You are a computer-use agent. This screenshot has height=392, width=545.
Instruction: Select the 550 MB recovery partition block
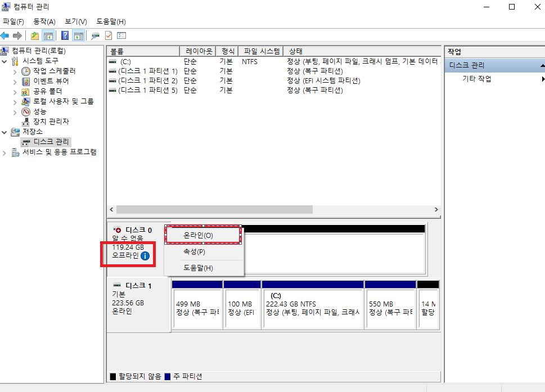click(x=390, y=304)
